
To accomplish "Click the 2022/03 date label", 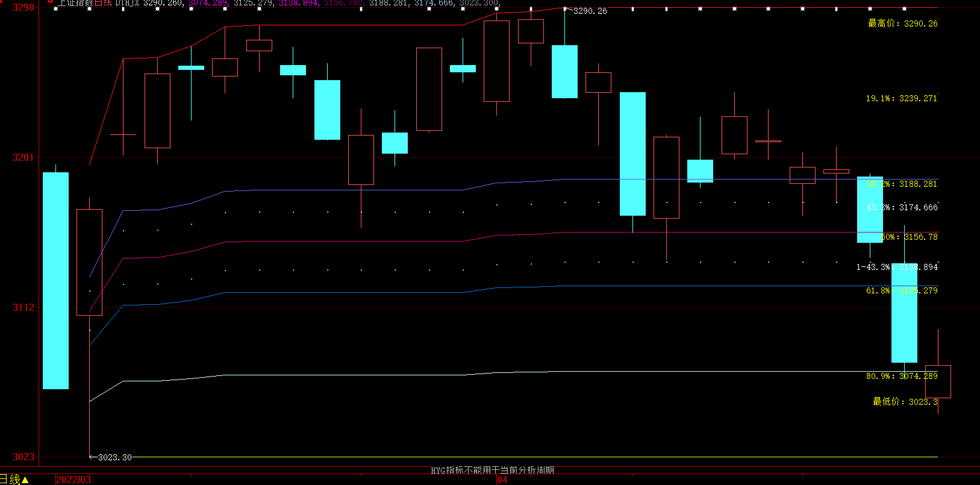I will (73, 480).
